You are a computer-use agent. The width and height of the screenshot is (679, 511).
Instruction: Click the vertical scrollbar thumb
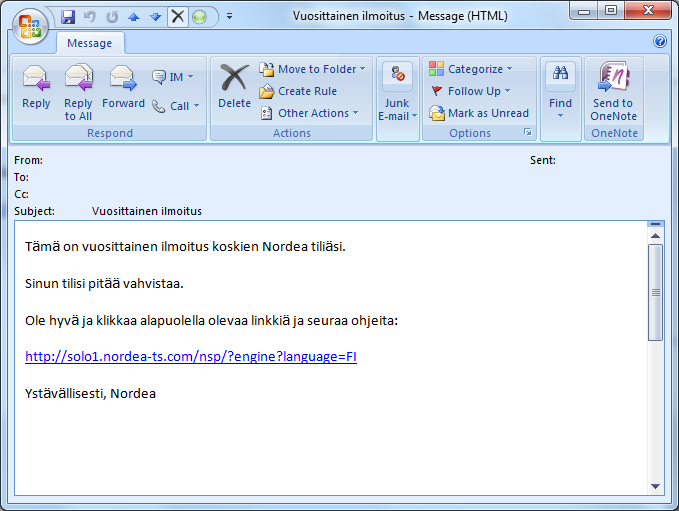(656, 292)
